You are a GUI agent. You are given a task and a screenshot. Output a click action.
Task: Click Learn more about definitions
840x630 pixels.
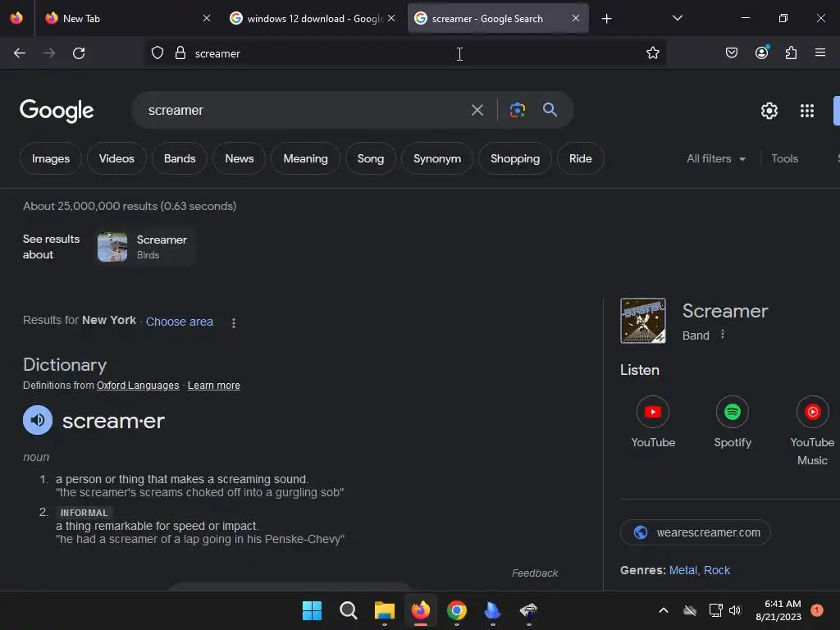(x=214, y=386)
